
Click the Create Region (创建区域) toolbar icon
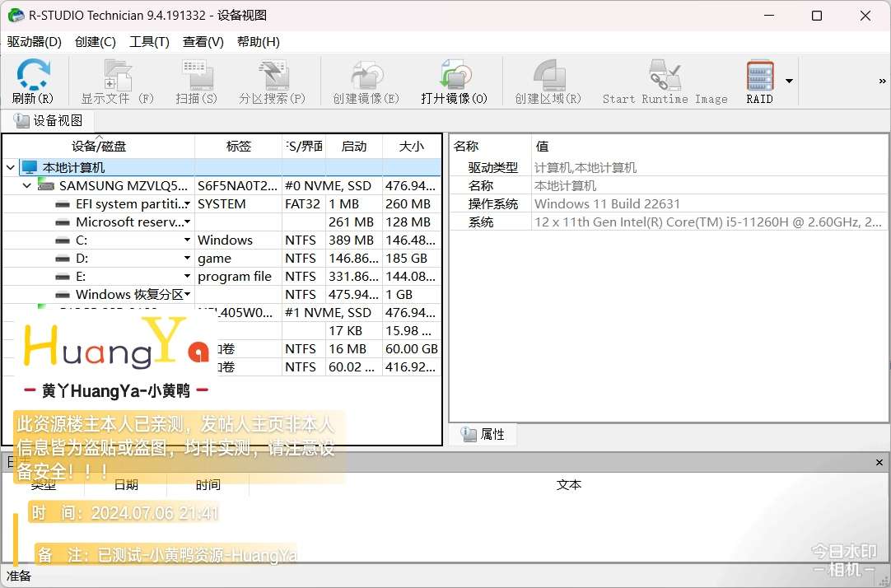point(548,74)
